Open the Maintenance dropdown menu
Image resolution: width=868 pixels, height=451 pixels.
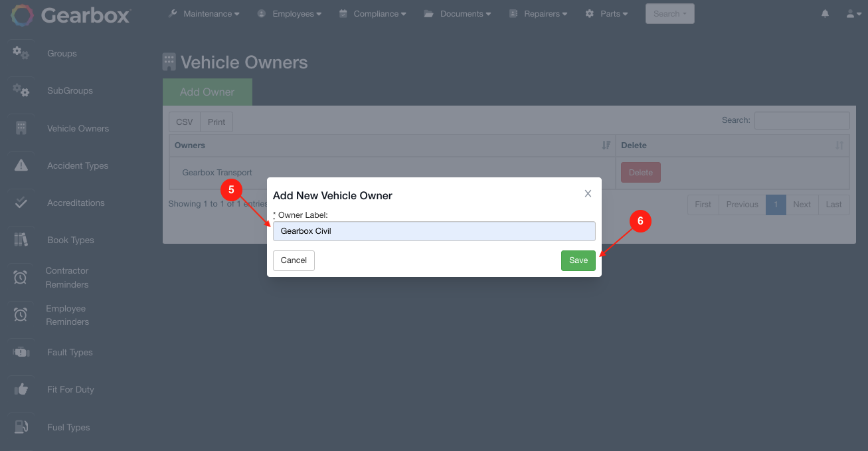tap(204, 13)
